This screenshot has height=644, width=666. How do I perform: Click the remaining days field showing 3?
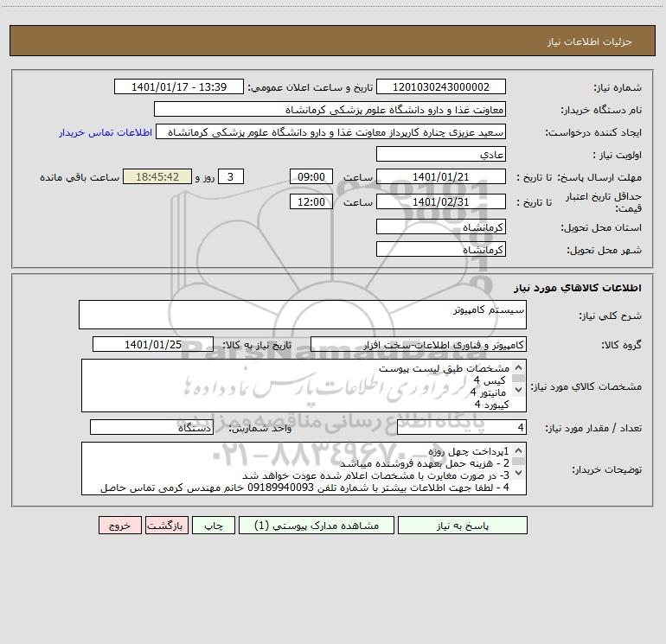[x=231, y=176]
